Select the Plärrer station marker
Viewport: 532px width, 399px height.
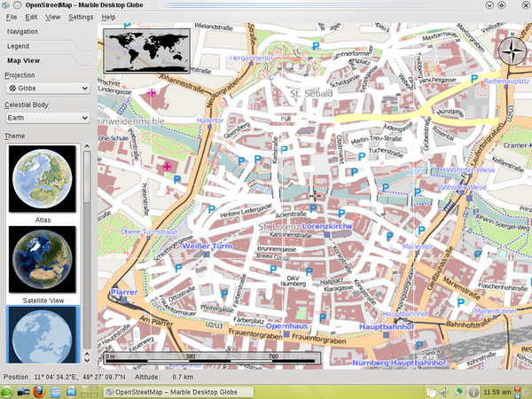124,300
